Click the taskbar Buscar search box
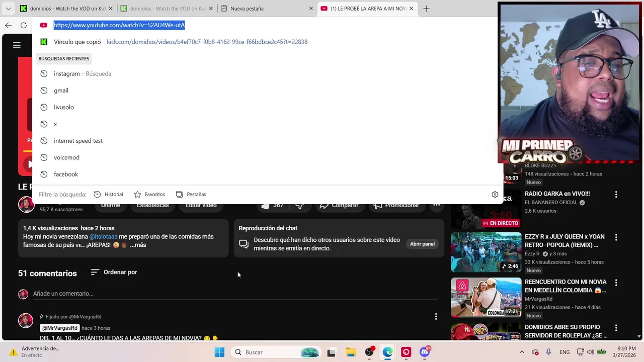Screen dimensions: 644x362 (277, 352)
